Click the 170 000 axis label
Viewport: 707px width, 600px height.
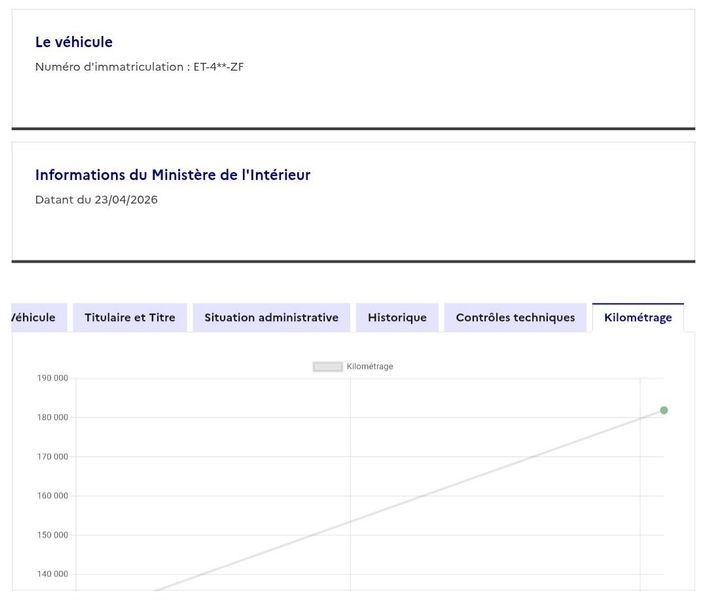53,457
